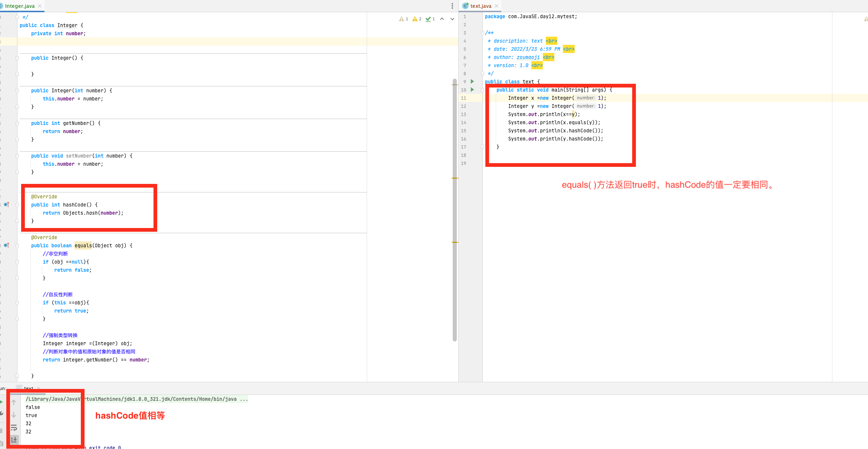Toggle soft-wrap in the run console
868x449 pixels.
tap(14, 427)
